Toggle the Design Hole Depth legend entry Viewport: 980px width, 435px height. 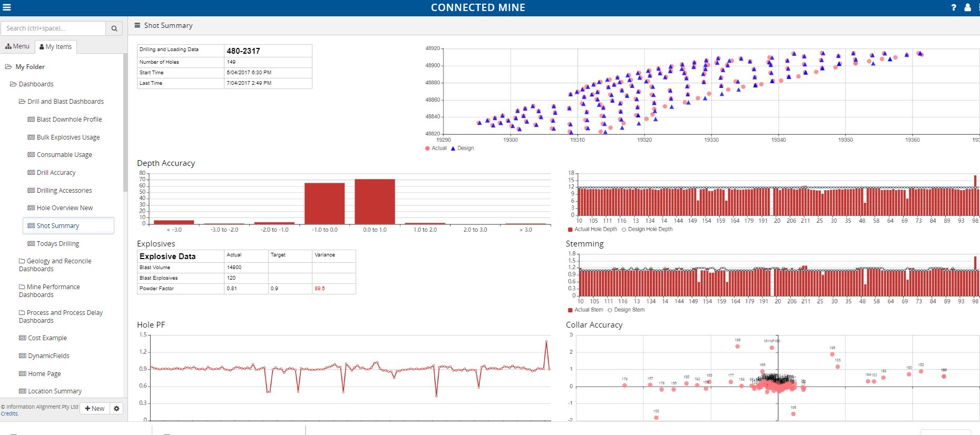(x=648, y=230)
